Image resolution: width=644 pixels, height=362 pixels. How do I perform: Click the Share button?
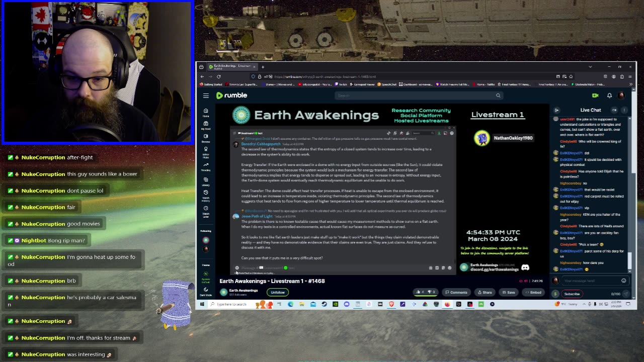pos(485,292)
